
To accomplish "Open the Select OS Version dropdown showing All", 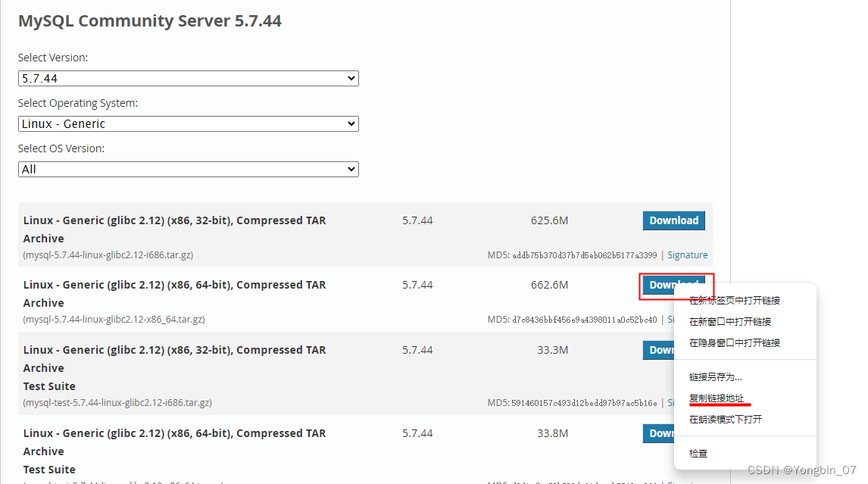I will 188,169.
